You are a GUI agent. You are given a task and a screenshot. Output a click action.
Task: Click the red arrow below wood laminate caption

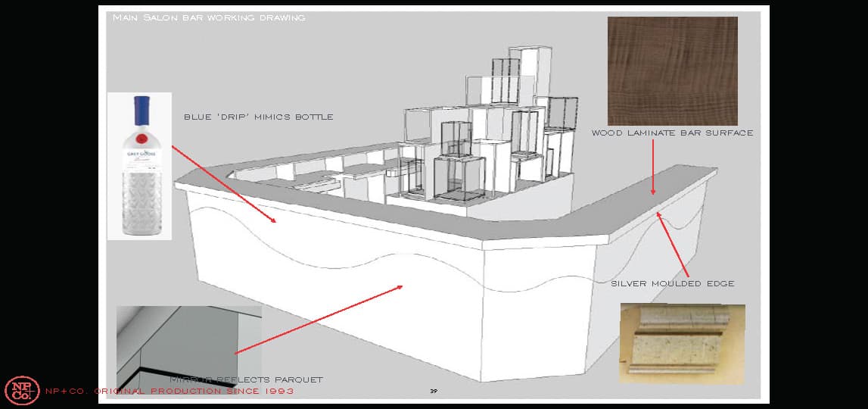tap(653, 167)
